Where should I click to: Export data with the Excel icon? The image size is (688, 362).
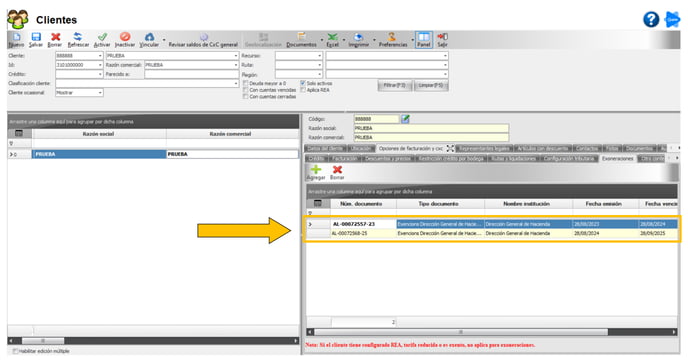click(x=333, y=39)
